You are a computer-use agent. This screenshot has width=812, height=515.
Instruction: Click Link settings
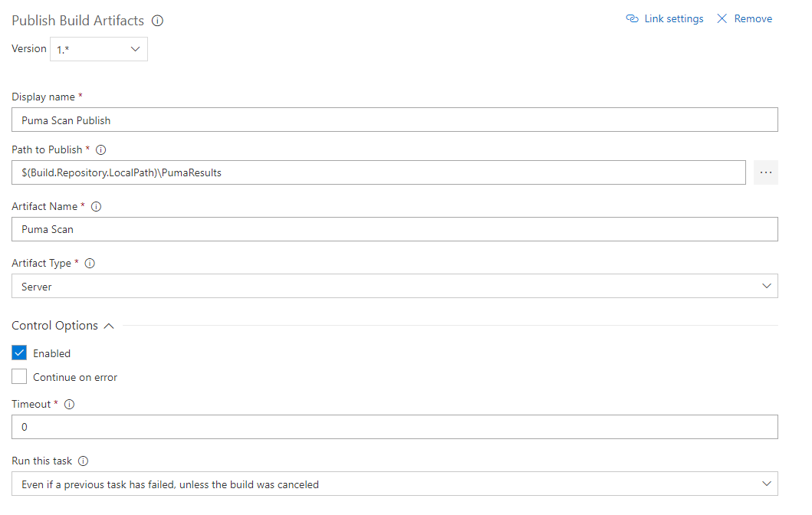(671, 18)
